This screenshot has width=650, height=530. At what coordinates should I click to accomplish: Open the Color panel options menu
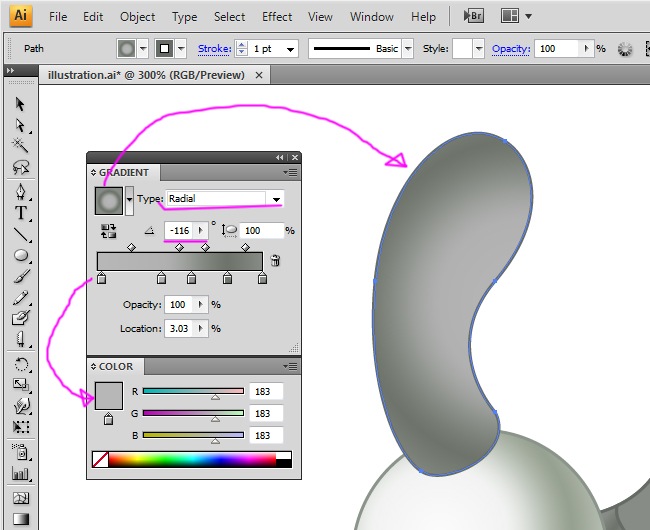(x=290, y=366)
